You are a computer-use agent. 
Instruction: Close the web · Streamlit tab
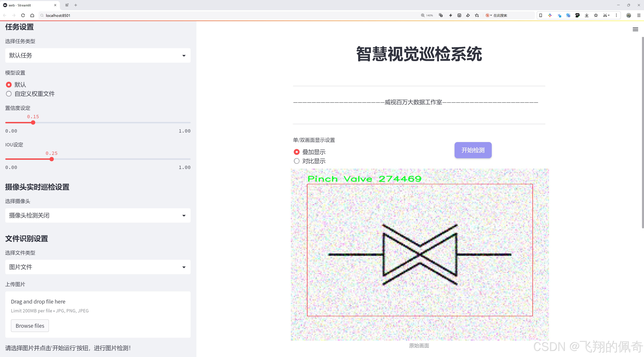click(55, 5)
